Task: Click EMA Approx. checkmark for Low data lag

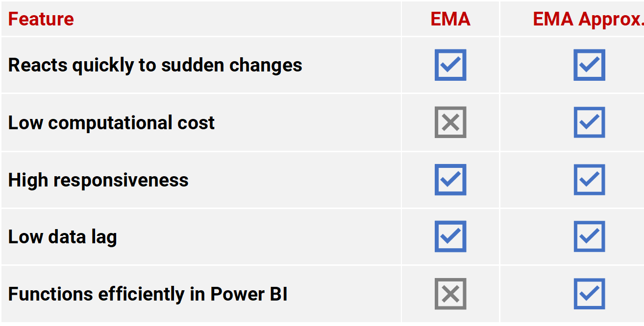Action: click(x=589, y=236)
